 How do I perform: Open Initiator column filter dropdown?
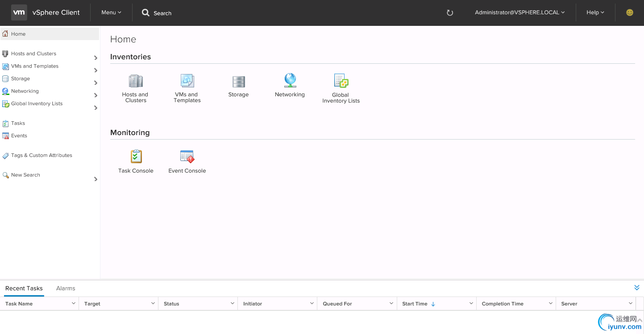(312, 303)
